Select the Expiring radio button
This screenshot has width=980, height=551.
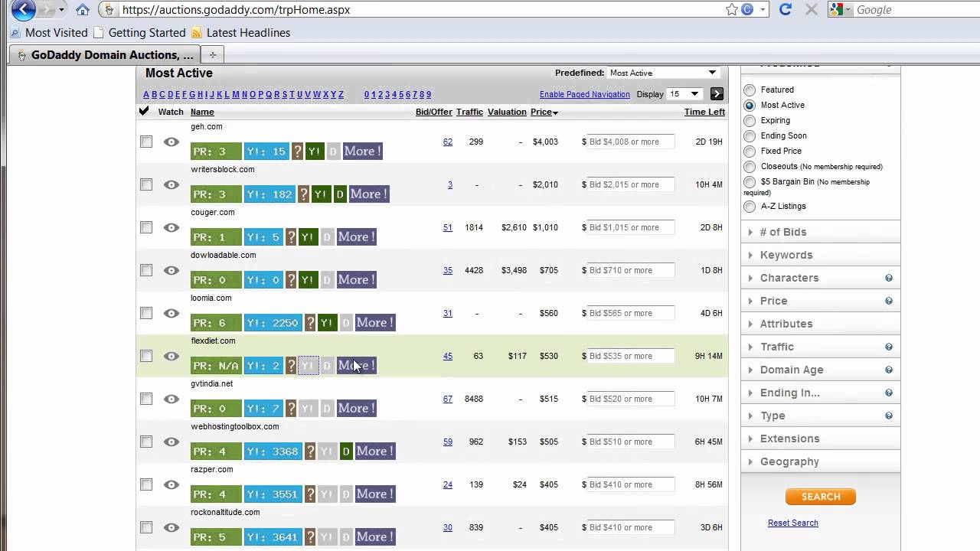tap(750, 121)
